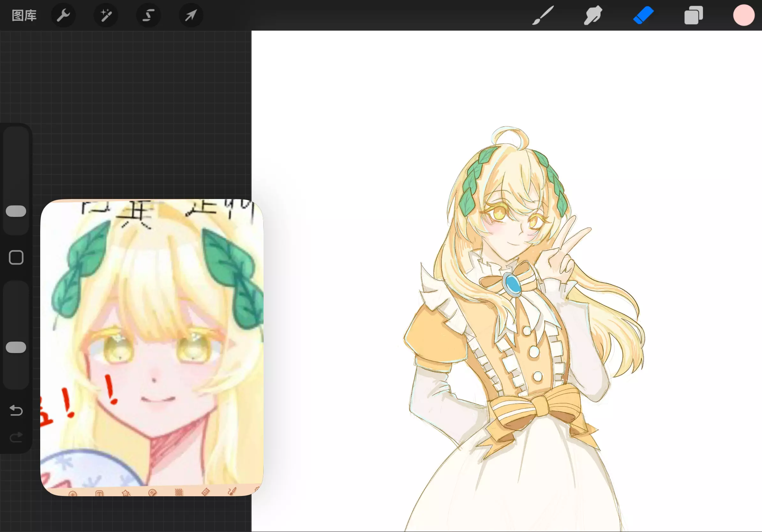The height and width of the screenshot is (532, 762).
Task: Undo the last stroke
Action: tap(16, 410)
